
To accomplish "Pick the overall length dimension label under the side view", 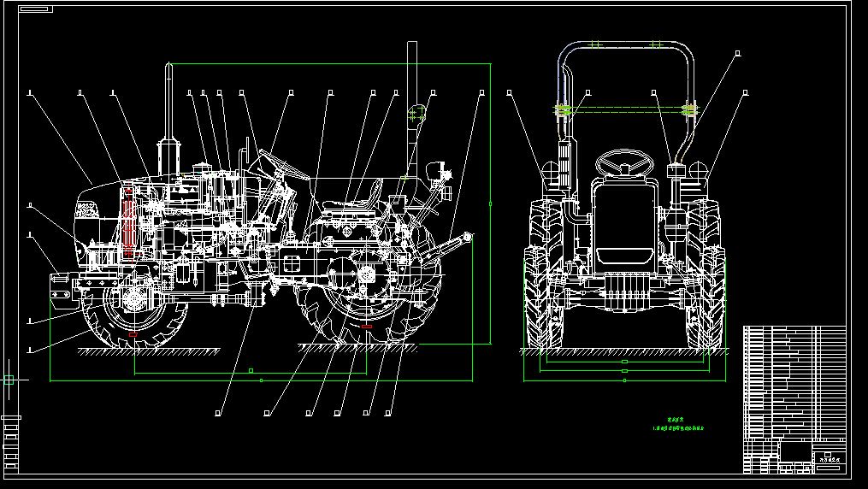I will 261,380.
